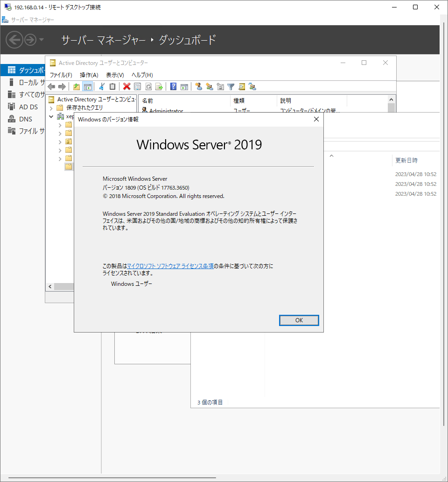This screenshot has height=482, width=448.
Task: Click the ダッシュボード sidebar label
Action: 32,70
